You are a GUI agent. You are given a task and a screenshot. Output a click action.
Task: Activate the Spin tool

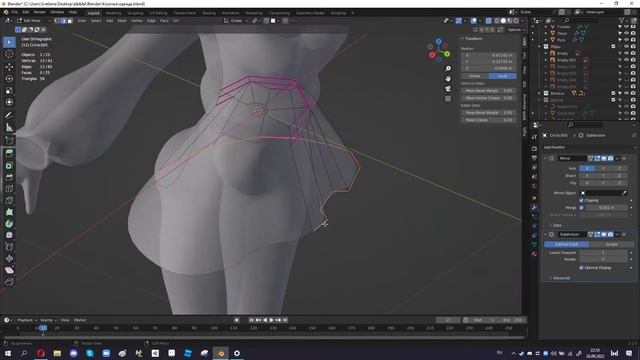[x=9, y=224]
